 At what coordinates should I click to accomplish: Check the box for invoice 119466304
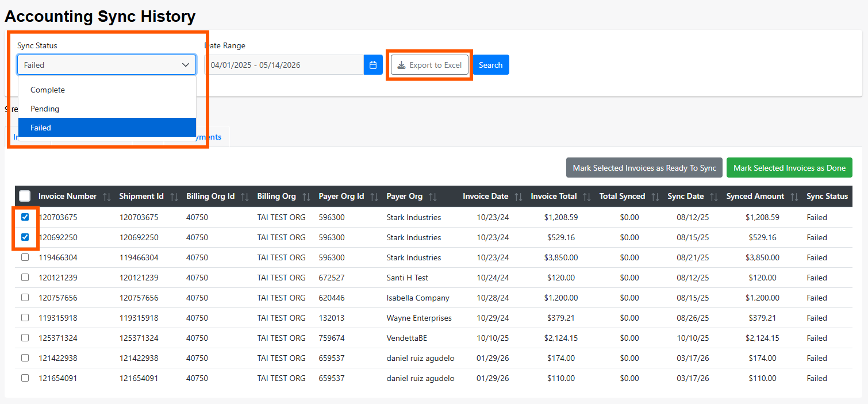pyautogui.click(x=25, y=257)
